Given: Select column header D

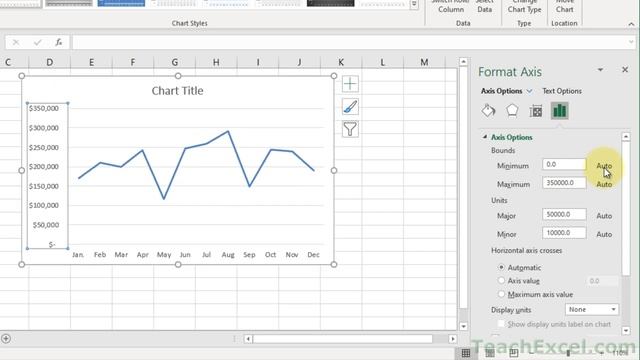Looking at the screenshot, I should [x=49, y=62].
